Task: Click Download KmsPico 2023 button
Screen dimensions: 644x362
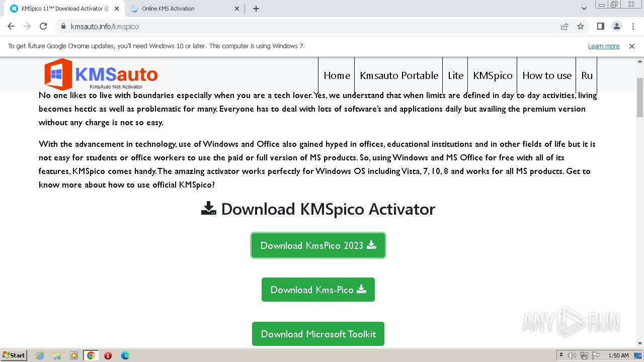Action: 318,245
